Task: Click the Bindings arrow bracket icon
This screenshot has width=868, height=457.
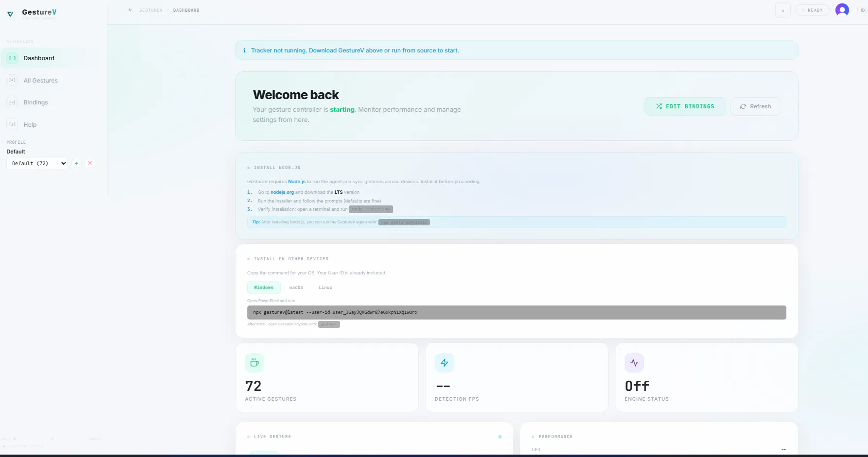Action: coord(13,102)
